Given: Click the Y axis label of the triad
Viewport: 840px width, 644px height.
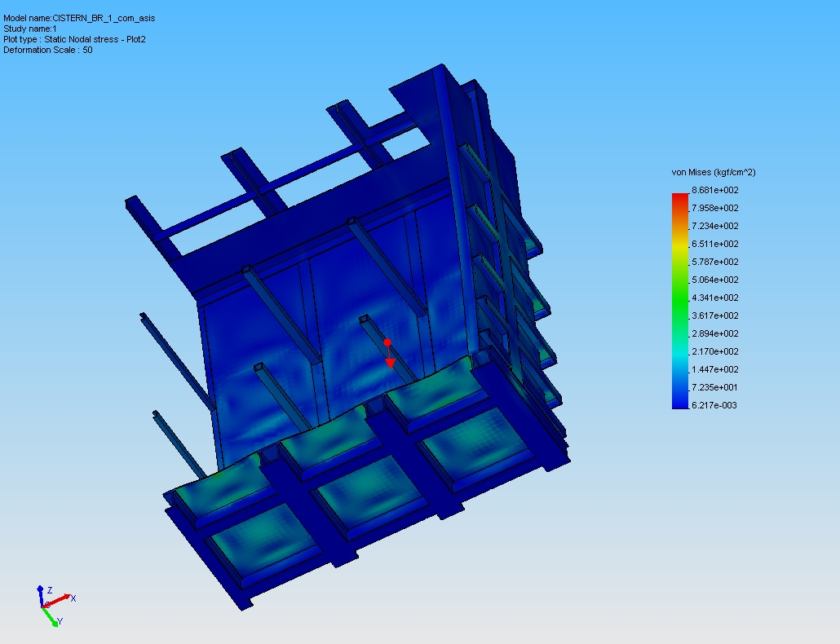Looking at the screenshot, I should (60, 621).
